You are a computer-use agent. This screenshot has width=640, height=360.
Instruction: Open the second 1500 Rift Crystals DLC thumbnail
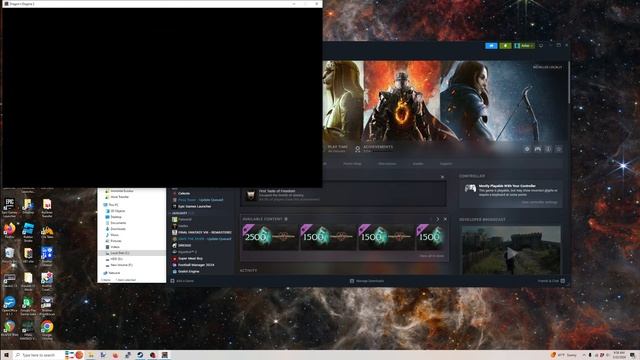(x=386, y=237)
